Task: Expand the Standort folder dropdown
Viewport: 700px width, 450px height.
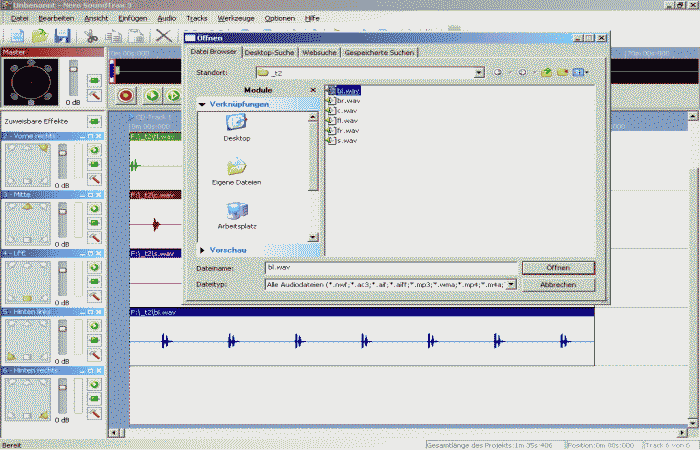Action: pyautogui.click(x=480, y=72)
